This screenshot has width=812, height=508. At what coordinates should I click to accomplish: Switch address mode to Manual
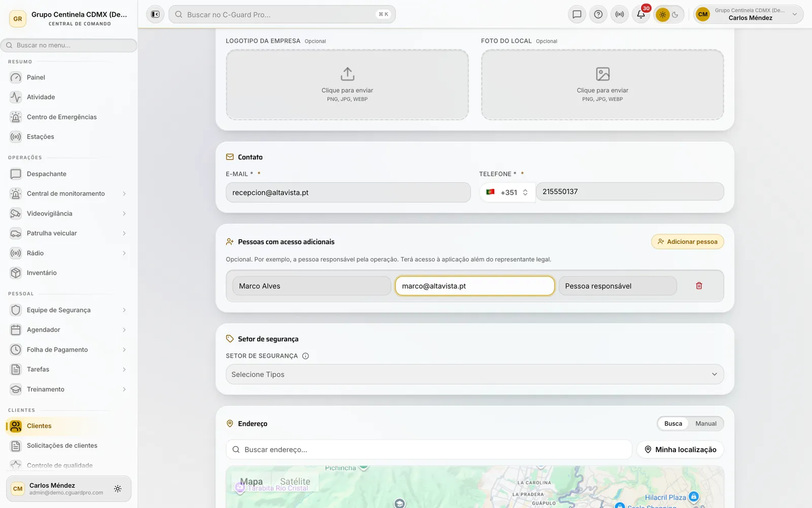[x=706, y=424]
